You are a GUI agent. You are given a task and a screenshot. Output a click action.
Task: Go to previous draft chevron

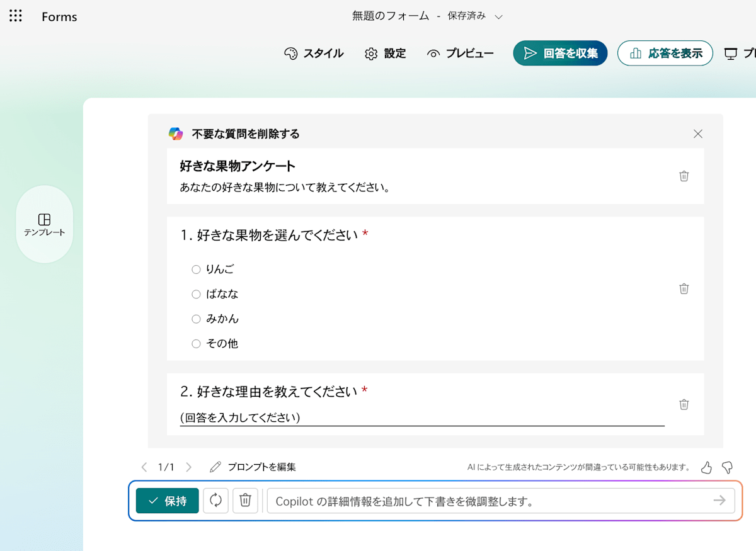144,467
